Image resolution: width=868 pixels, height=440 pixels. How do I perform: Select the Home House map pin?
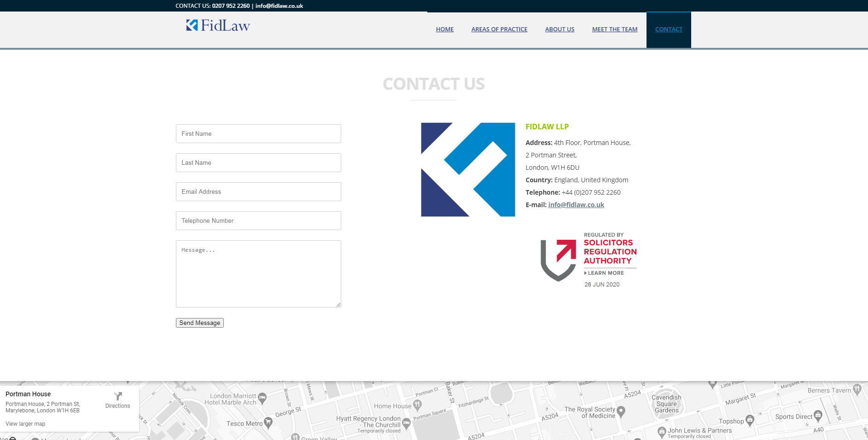pyautogui.click(x=417, y=405)
